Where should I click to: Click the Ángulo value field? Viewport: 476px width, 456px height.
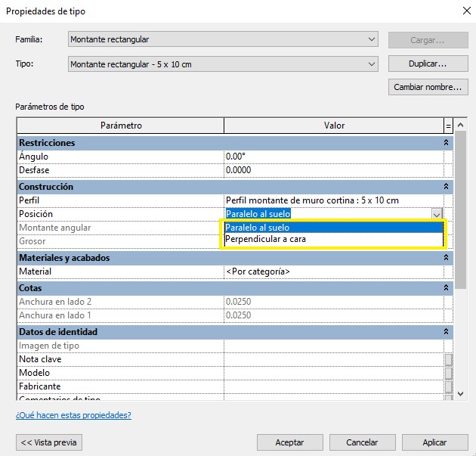pos(332,157)
